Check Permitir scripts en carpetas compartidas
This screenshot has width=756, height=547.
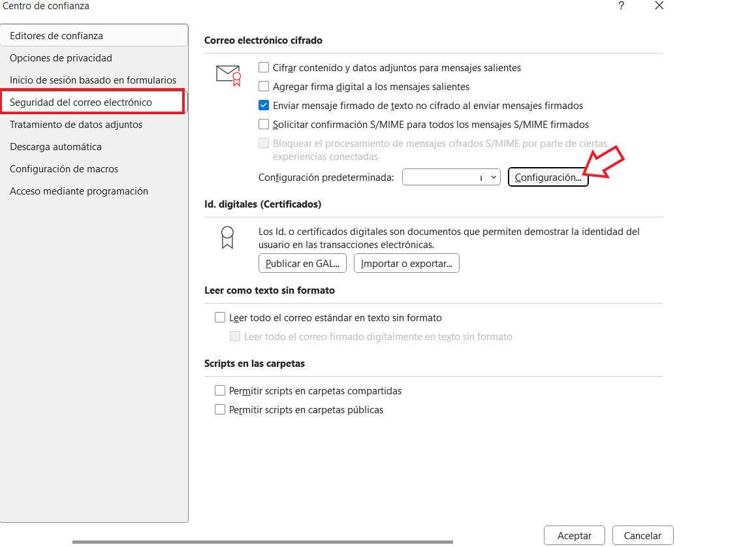click(220, 391)
